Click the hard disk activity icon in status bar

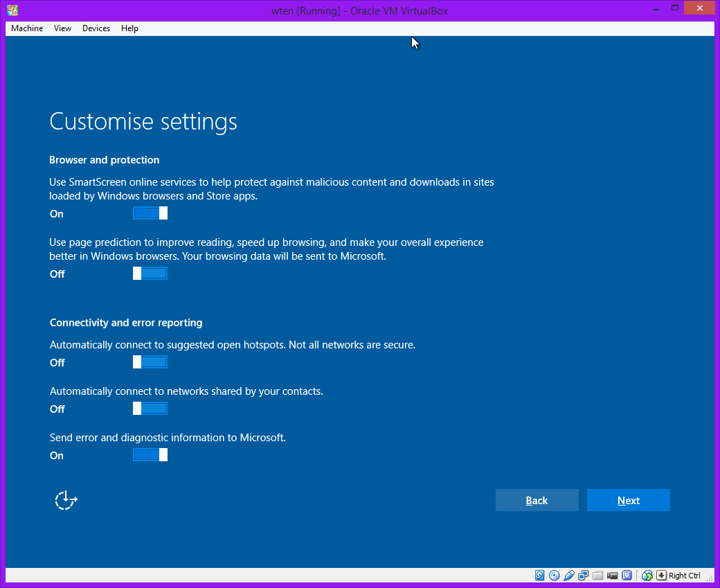pos(540,576)
